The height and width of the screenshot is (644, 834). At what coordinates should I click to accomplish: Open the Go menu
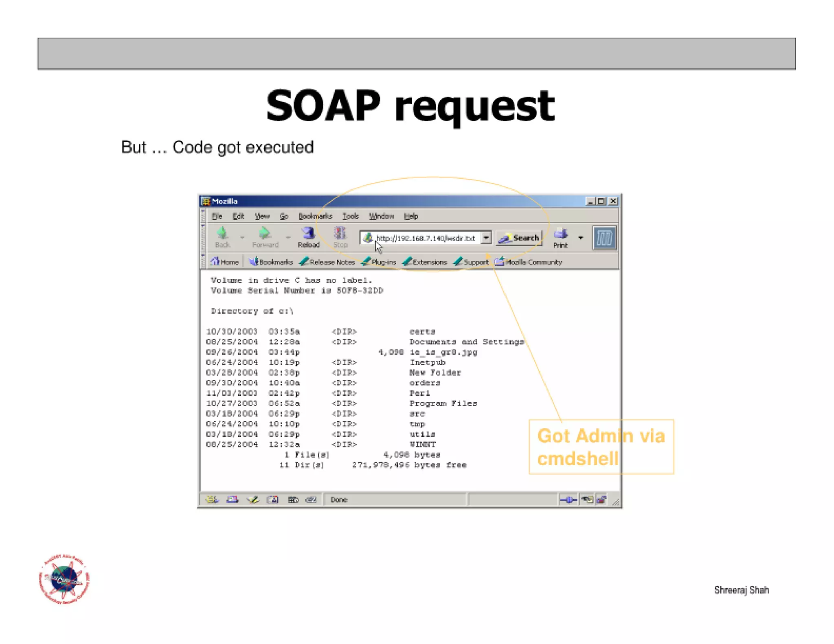284,216
